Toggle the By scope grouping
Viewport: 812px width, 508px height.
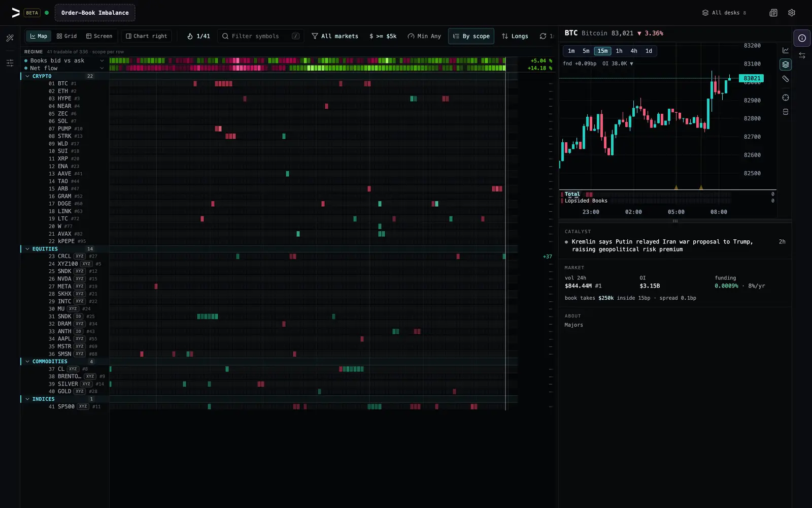click(471, 36)
